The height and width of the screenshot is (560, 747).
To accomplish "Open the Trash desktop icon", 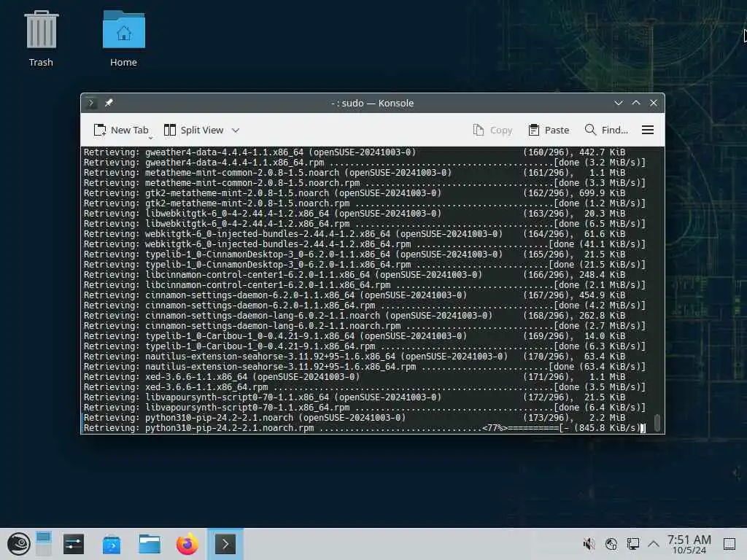I will (41, 39).
